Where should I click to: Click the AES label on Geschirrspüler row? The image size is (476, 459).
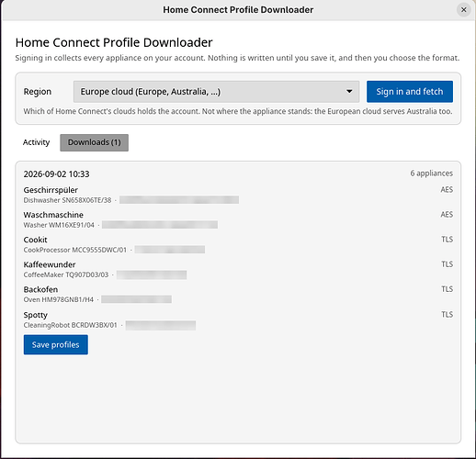(x=447, y=190)
